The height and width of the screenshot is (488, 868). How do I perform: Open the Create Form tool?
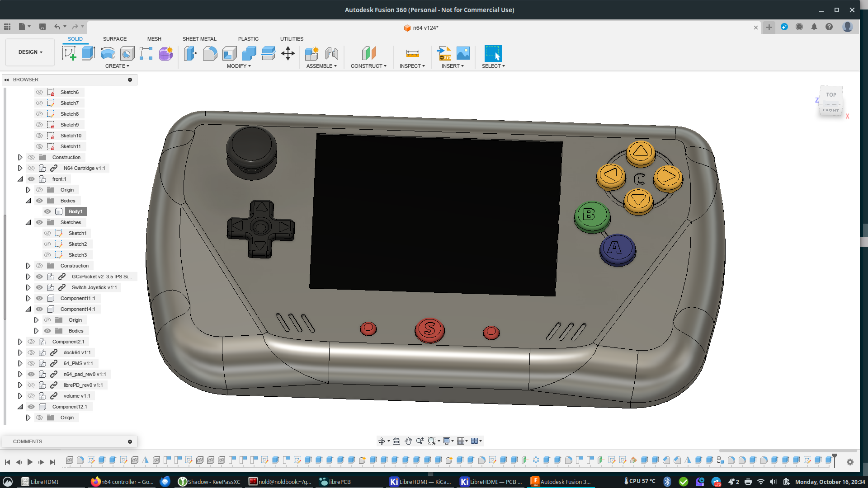coord(166,53)
